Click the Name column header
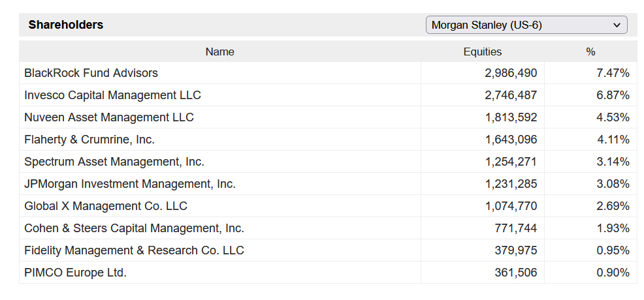The image size is (644, 300). (219, 52)
